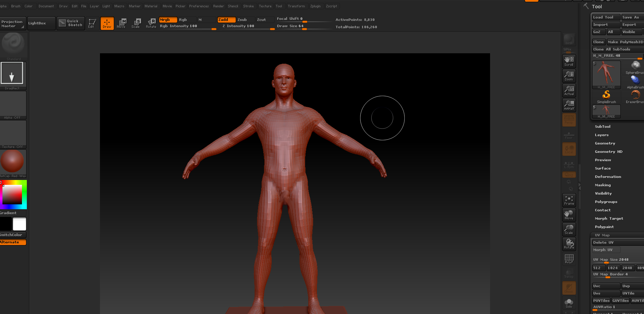Screen dimensions: 644x314
Task: Open the Zplugin menu
Action: pos(315,6)
